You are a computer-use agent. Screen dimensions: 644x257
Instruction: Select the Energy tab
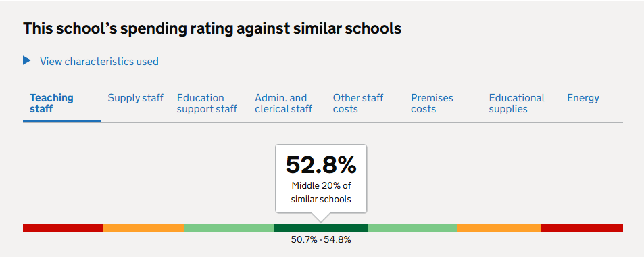click(x=583, y=98)
